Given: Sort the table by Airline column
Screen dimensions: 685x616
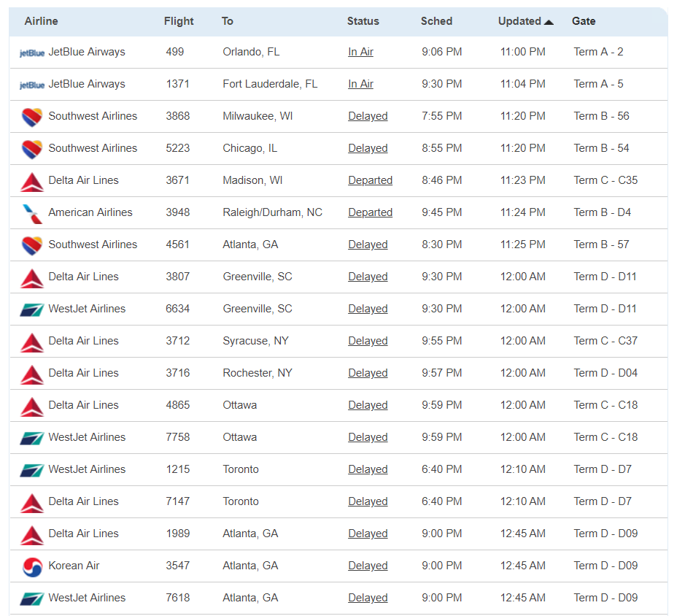Looking at the screenshot, I should (41, 21).
